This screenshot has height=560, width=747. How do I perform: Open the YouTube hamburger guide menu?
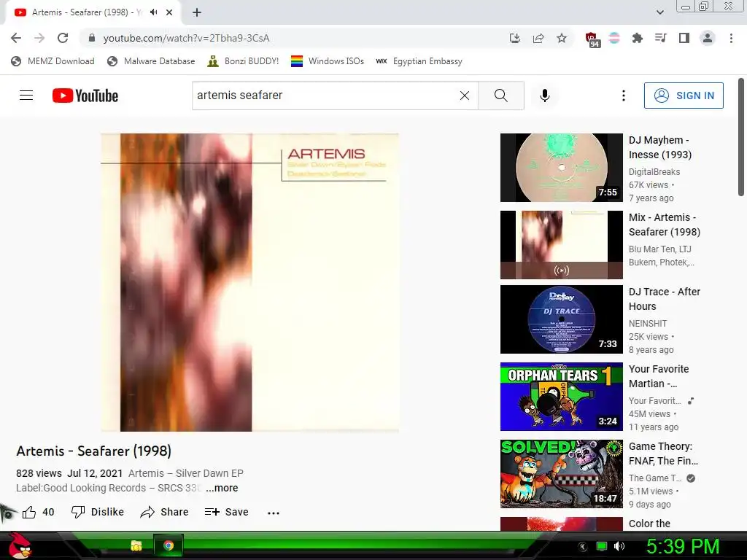[26, 96]
